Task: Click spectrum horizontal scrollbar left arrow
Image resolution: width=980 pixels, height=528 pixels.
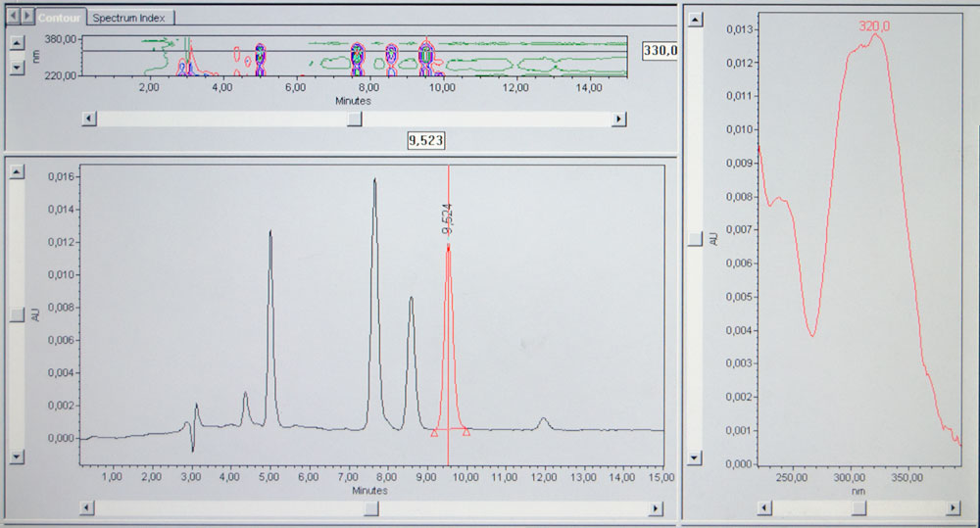Action: (x=764, y=508)
